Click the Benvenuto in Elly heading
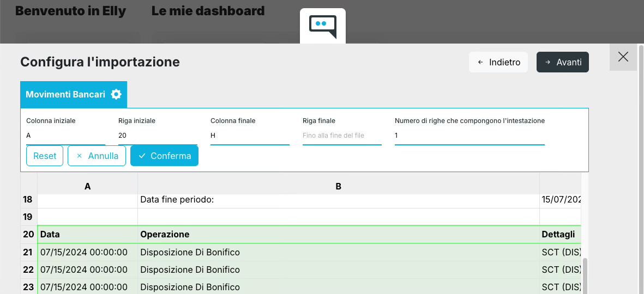The image size is (644, 294). pyautogui.click(x=71, y=11)
